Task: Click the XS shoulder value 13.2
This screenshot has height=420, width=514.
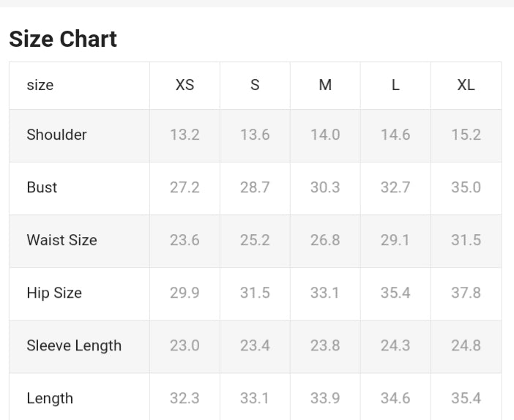Action: coord(185,135)
